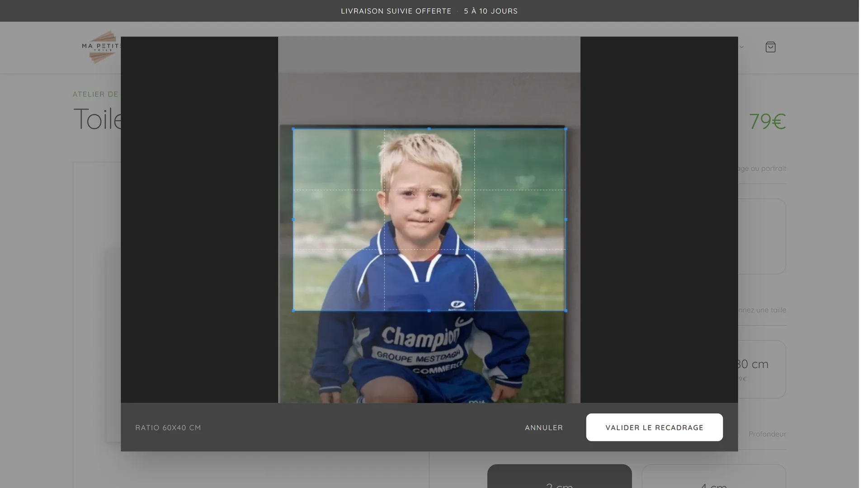Click the top-middle crop edge handle
The width and height of the screenshot is (868, 488).
pos(429,129)
